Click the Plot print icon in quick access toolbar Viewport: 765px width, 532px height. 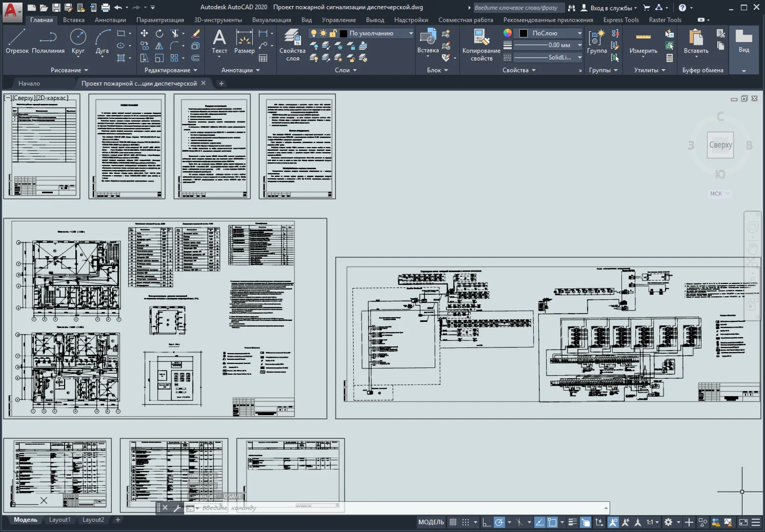(106, 7)
